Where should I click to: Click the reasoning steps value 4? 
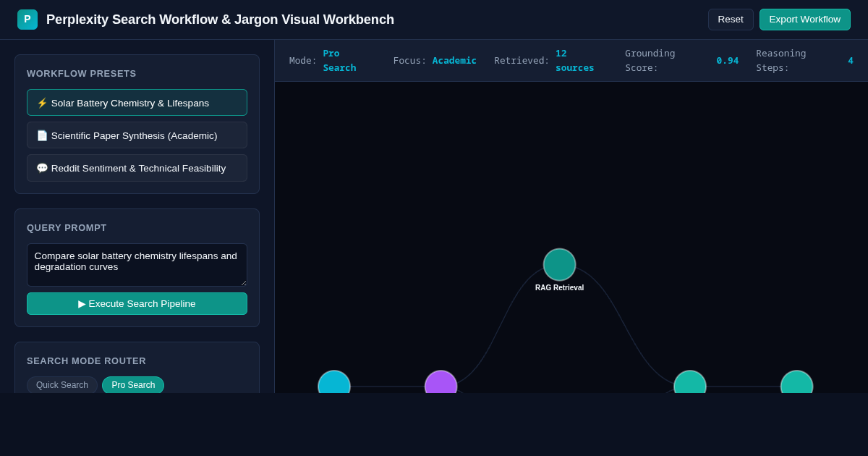coord(851,61)
